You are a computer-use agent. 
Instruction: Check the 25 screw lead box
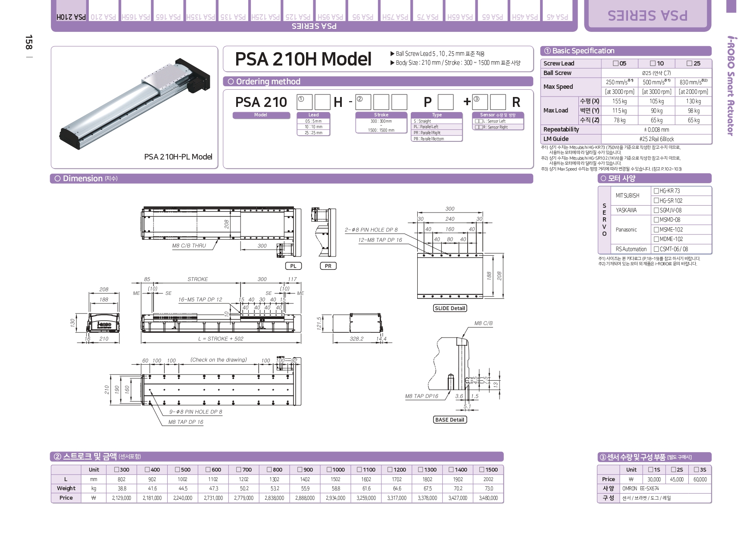tap(689, 63)
